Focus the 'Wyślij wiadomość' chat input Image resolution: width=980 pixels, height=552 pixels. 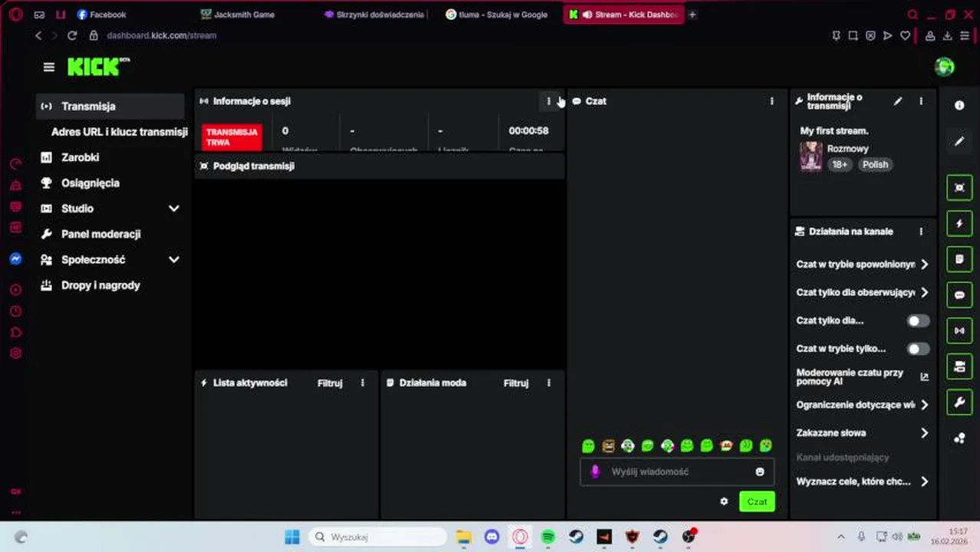[677, 472]
